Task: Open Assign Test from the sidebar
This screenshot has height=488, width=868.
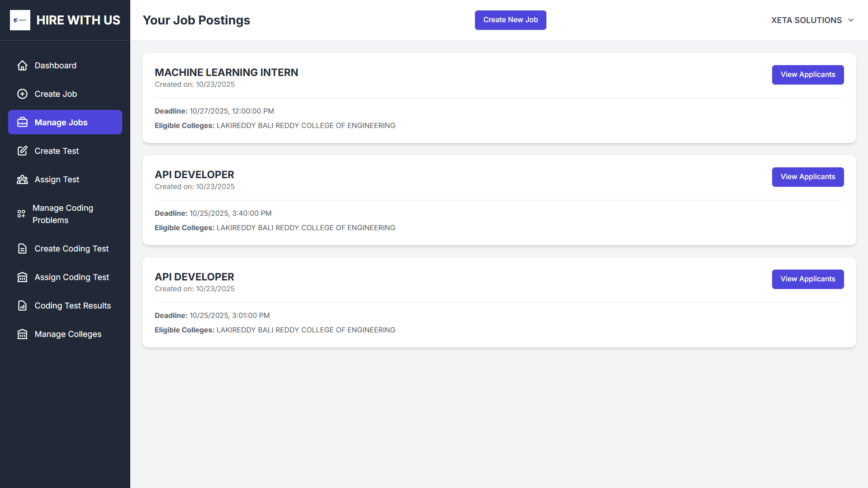Action: pos(57,180)
